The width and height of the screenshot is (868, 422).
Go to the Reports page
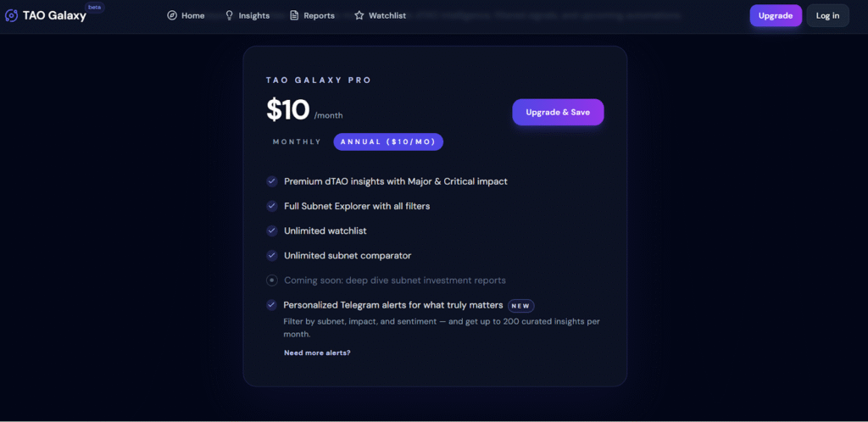(319, 15)
